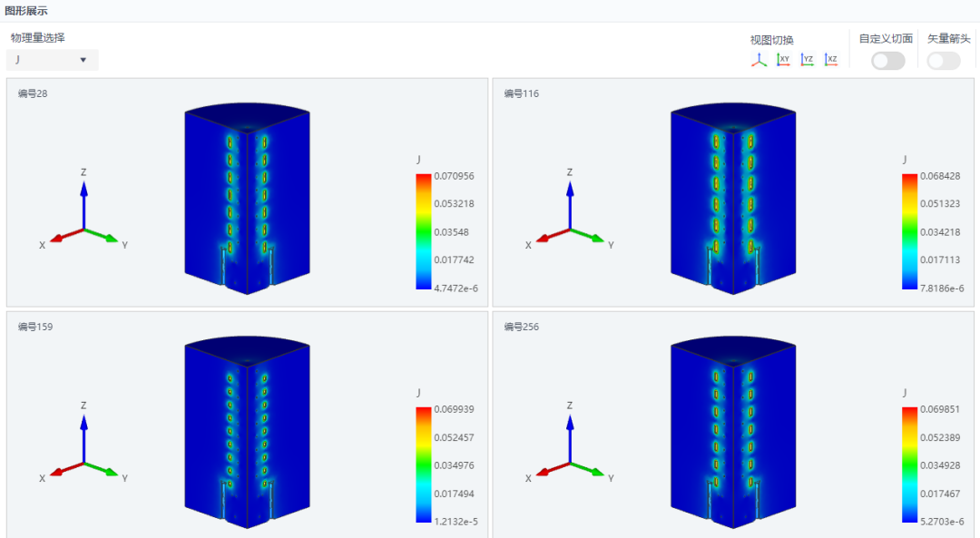Select the XY plane view icon

click(x=783, y=60)
